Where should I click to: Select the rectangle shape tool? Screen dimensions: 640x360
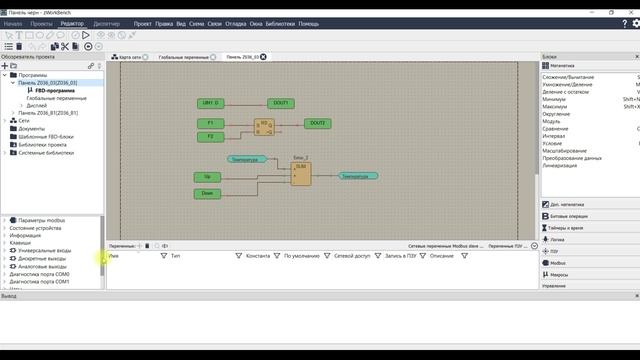tap(29, 36)
